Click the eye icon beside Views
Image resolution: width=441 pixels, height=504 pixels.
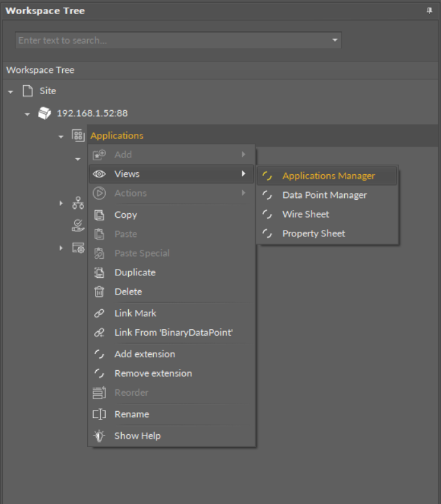coord(99,174)
